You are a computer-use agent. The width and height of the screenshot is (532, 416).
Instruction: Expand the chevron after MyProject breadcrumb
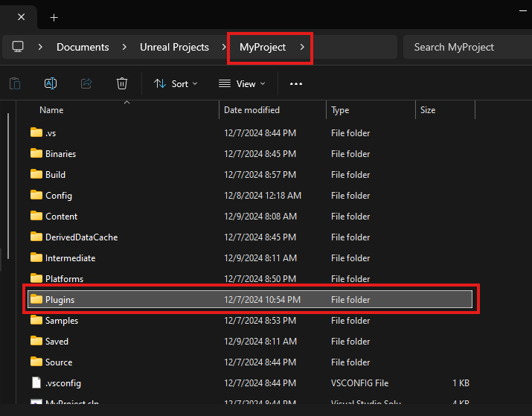point(301,47)
